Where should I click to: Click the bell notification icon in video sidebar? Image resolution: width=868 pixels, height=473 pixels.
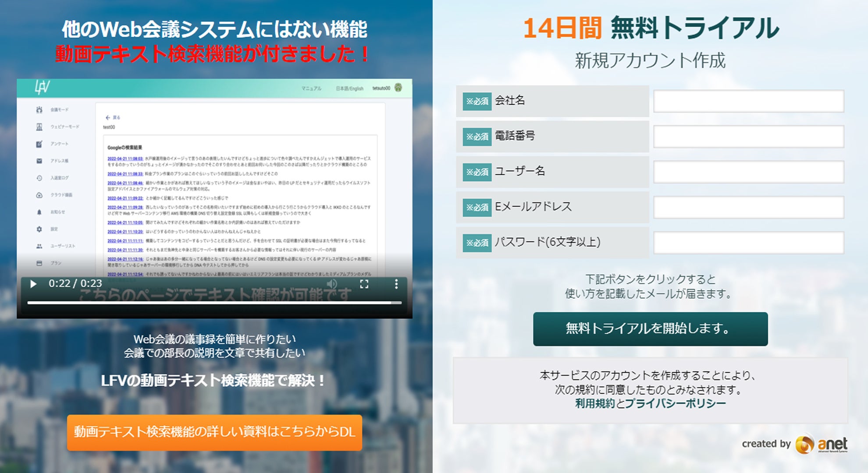point(39,212)
